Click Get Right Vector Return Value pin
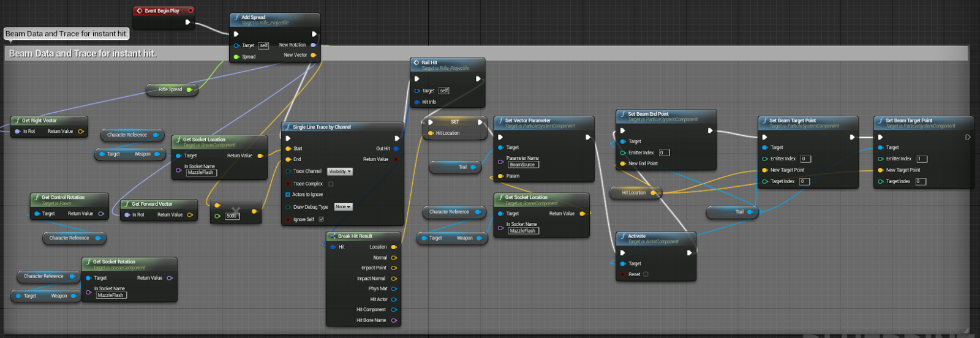The image size is (980, 338). point(80,131)
